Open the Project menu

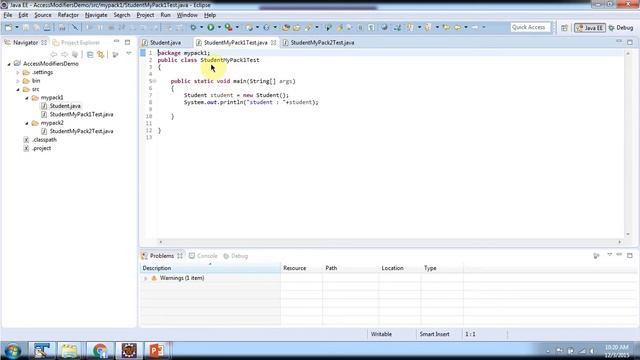point(145,15)
